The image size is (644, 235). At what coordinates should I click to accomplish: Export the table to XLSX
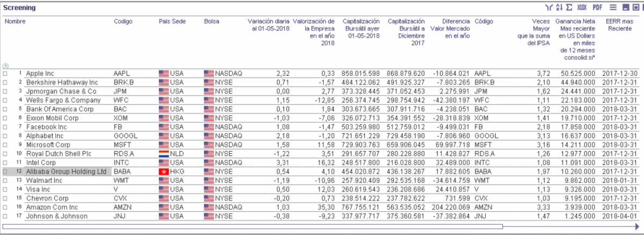point(582,8)
